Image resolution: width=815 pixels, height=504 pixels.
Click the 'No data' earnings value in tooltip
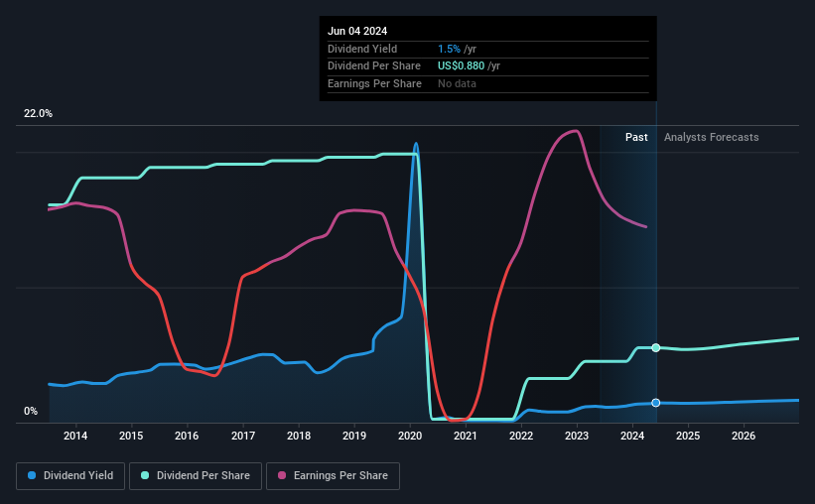coord(457,83)
